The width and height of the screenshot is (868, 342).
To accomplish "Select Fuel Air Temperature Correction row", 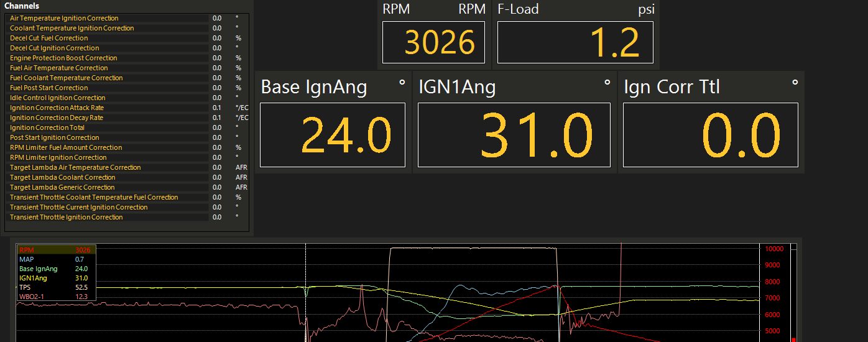I will click(x=127, y=68).
